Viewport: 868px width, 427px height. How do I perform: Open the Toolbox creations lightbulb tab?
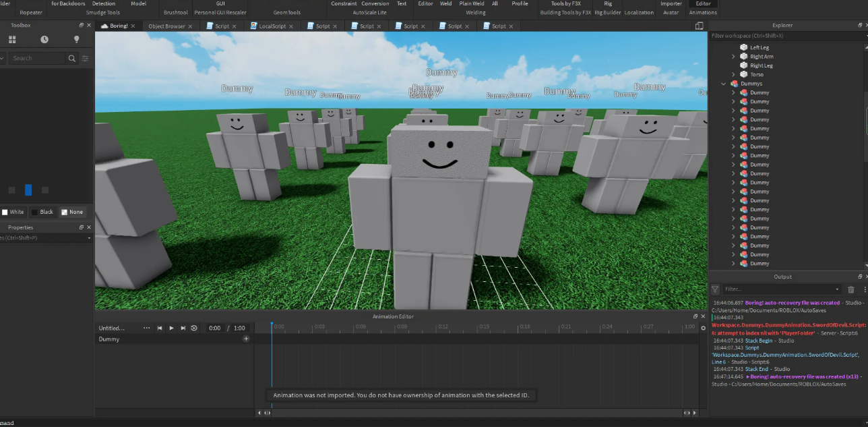(77, 40)
